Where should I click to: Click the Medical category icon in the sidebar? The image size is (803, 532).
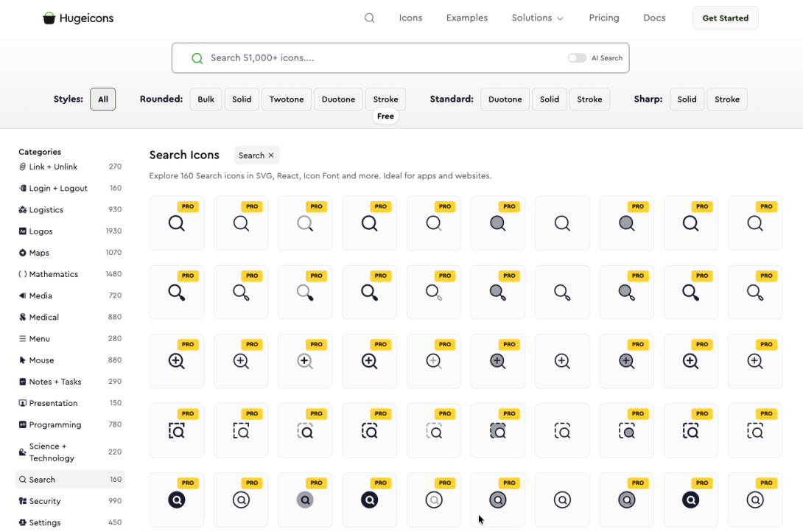[23, 317]
